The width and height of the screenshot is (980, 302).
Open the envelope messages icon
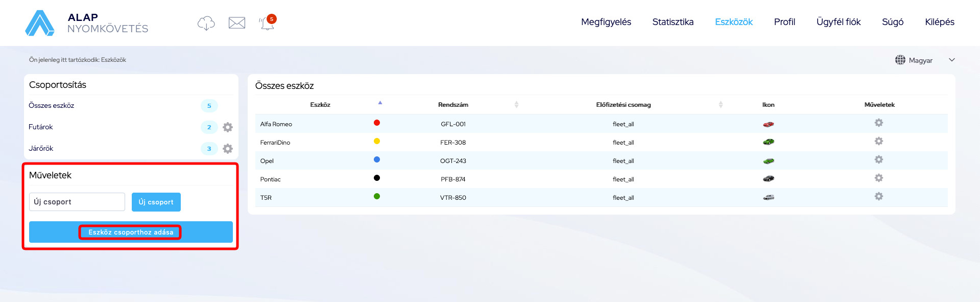[237, 22]
